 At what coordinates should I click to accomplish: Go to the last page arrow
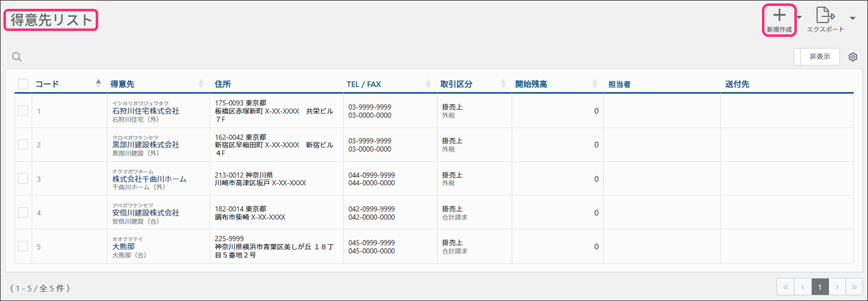point(854,287)
